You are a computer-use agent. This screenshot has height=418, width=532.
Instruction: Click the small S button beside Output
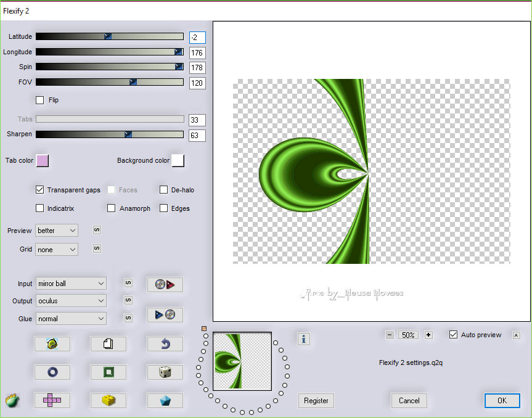(x=128, y=300)
